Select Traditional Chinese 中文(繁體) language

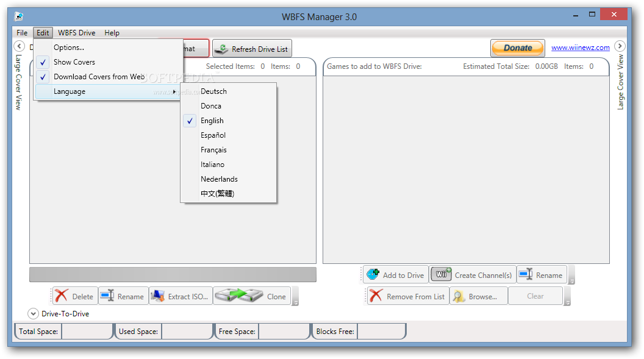click(x=228, y=194)
